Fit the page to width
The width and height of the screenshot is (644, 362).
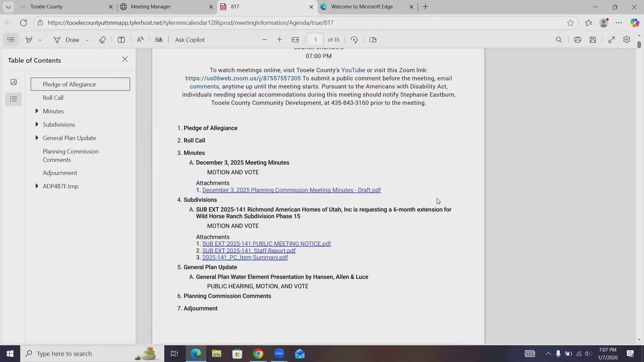click(x=295, y=40)
